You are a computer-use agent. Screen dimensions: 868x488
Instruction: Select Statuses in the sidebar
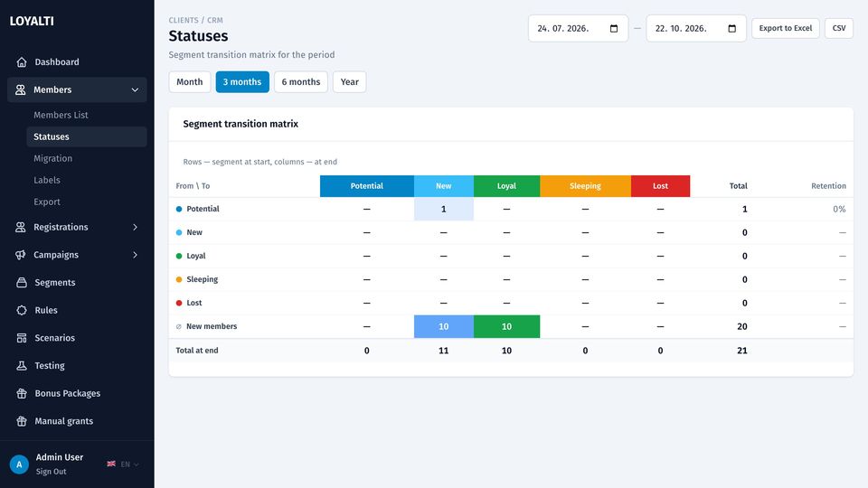point(87,136)
